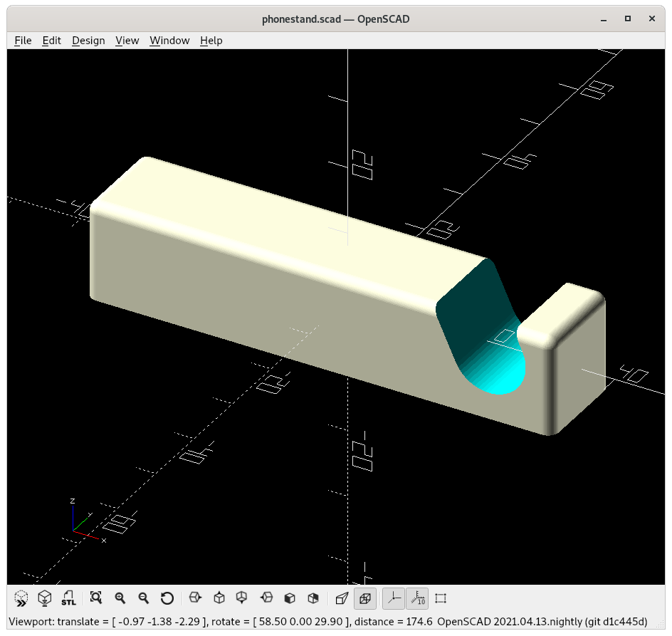Image resolution: width=672 pixels, height=636 pixels.
Task: Switch to the Front view cube icon
Action: click(x=290, y=598)
